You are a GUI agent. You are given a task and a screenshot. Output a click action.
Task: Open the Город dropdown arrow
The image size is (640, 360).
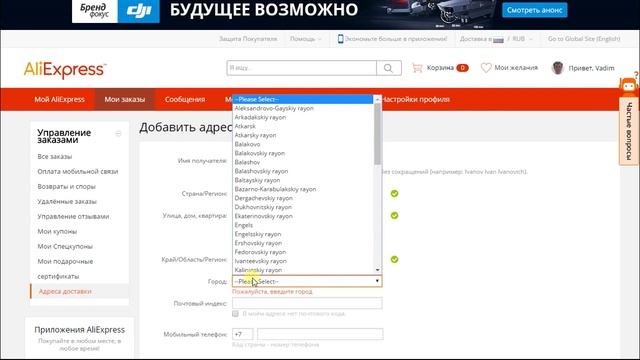tap(377, 281)
